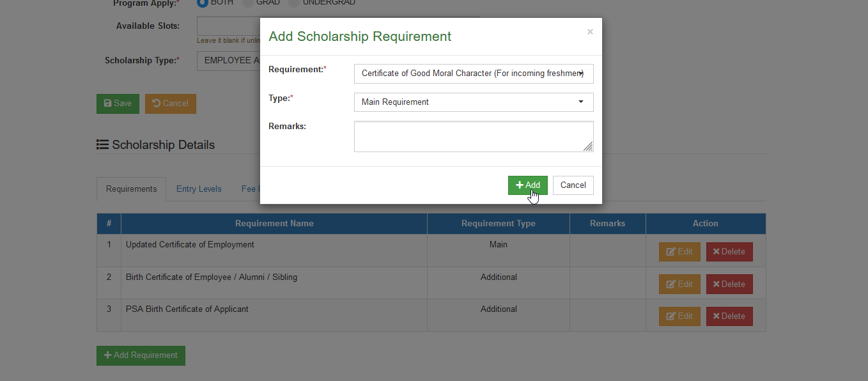Edit Birth Certificate of Employee requirement
Viewport: 868px width, 381px height.
pyautogui.click(x=679, y=284)
